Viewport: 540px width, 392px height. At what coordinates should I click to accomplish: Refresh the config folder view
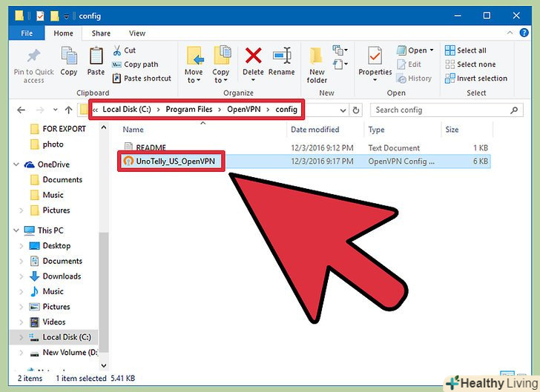[356, 110]
